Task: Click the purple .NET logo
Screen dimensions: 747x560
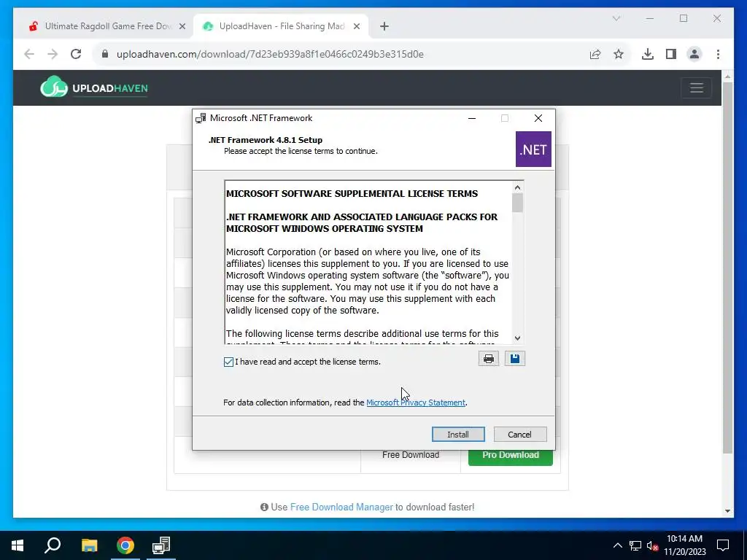Action: [533, 149]
